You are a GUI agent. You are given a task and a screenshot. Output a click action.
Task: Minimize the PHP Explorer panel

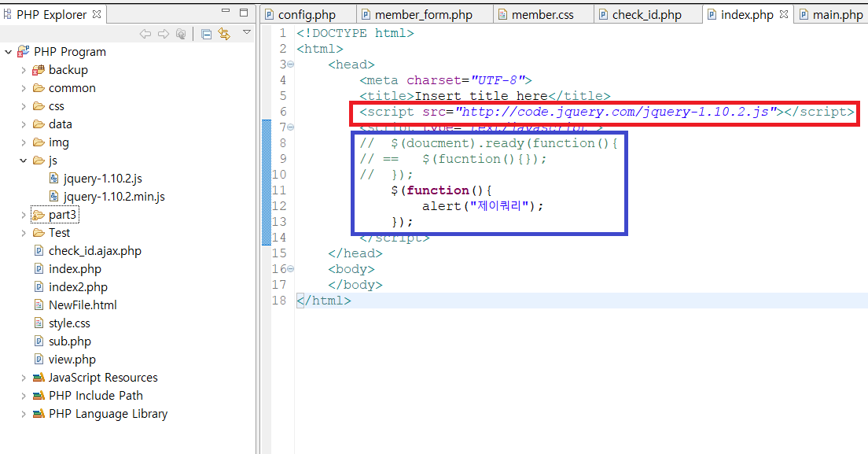(226, 11)
